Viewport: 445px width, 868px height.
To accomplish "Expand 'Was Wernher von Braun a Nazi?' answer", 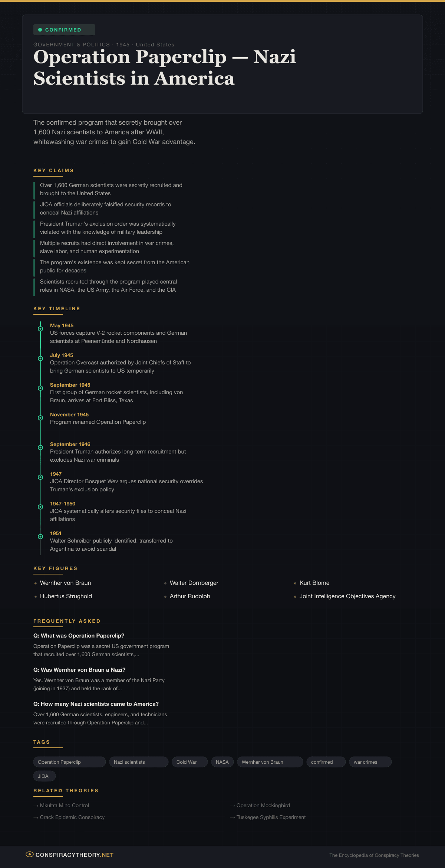I will click(x=79, y=670).
